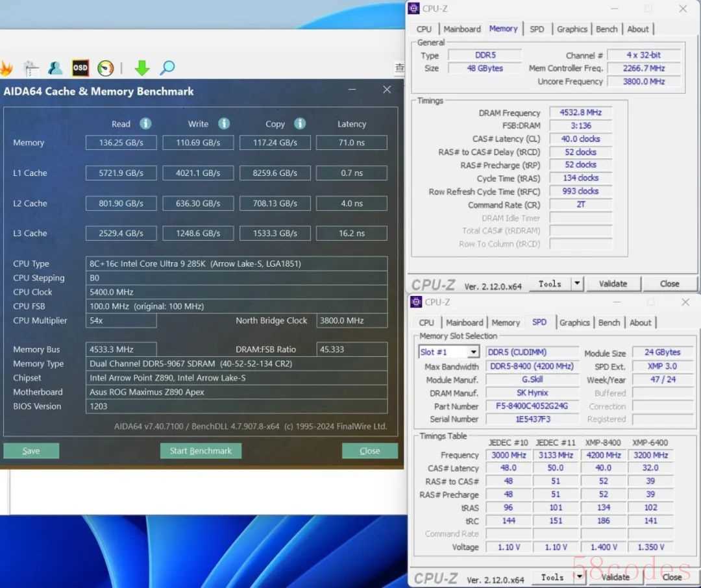Open Tools dropdown arrow in bottom CPU-Z window
Image resolution: width=701 pixels, height=588 pixels.
click(580, 577)
